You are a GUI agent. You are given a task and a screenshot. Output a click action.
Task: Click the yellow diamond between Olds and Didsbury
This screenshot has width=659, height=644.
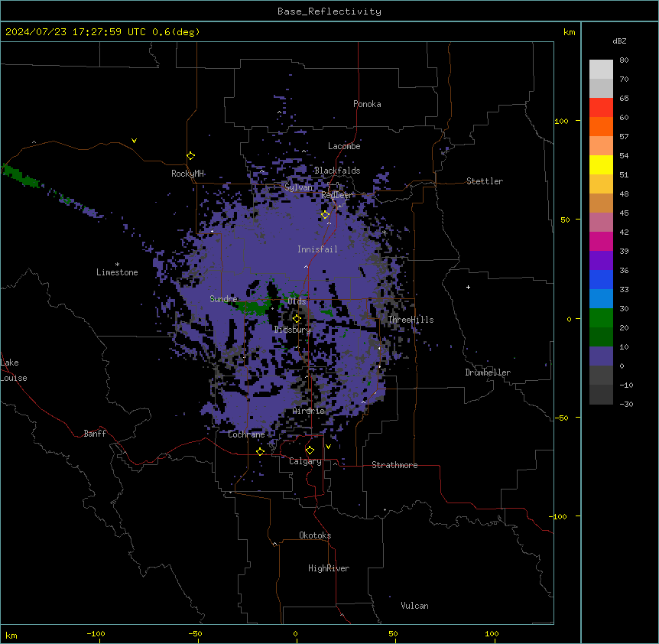(x=297, y=319)
